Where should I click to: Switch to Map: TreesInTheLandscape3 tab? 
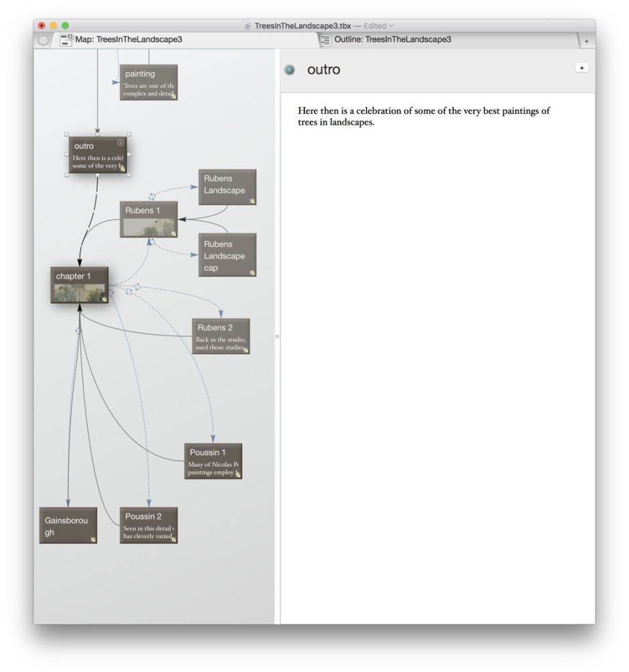(128, 39)
